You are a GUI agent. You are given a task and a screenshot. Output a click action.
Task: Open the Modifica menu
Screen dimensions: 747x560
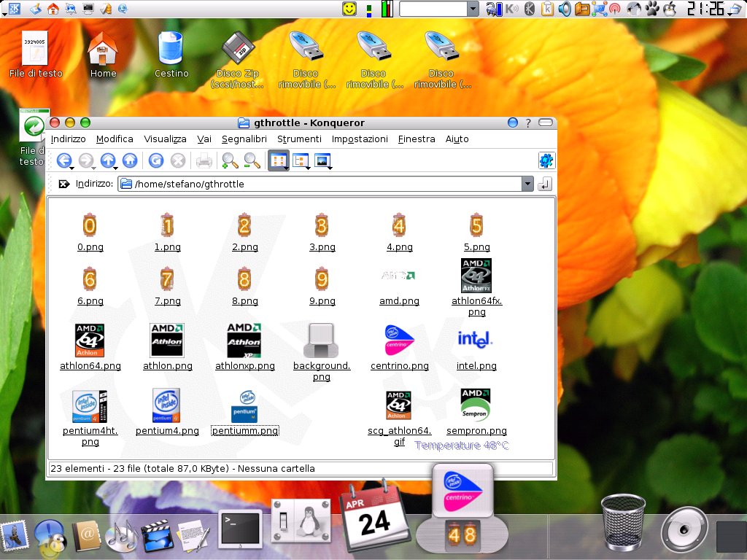pos(115,139)
